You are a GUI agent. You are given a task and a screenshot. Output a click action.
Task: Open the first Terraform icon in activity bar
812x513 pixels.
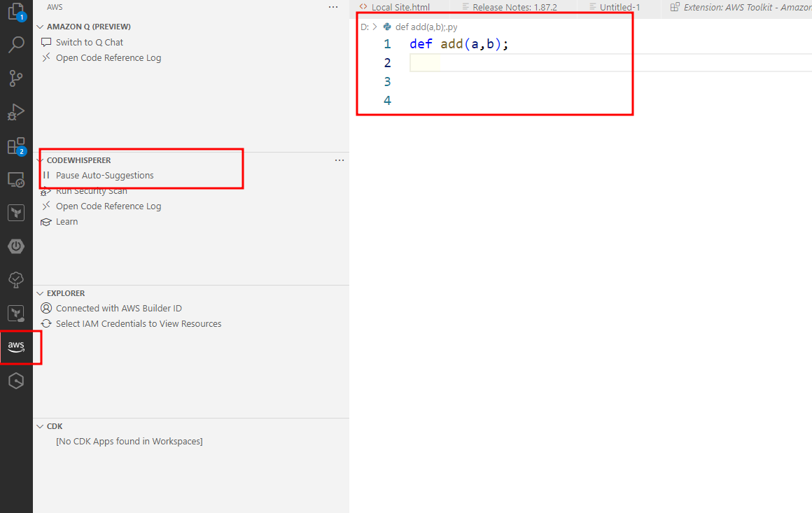pos(16,213)
